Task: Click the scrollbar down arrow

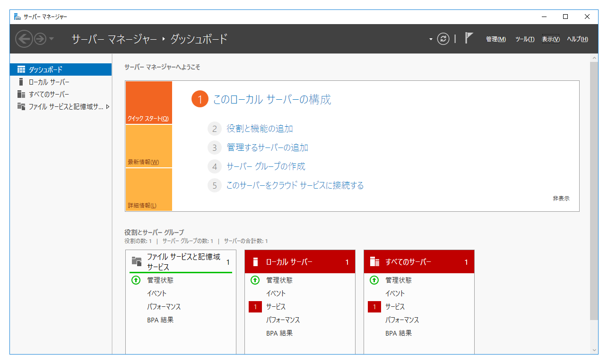Action: [594, 350]
